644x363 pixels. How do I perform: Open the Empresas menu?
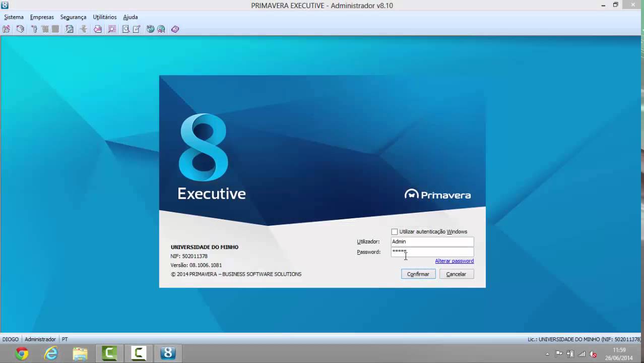[42, 17]
